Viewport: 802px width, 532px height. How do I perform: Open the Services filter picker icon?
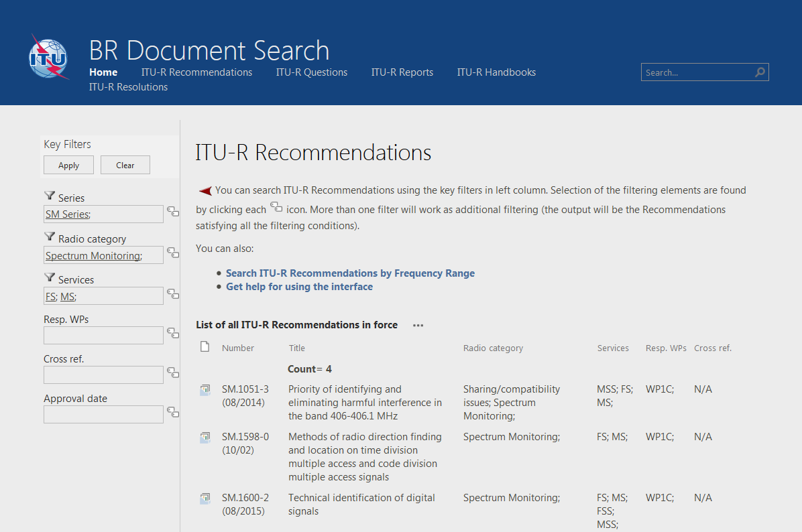click(x=173, y=294)
